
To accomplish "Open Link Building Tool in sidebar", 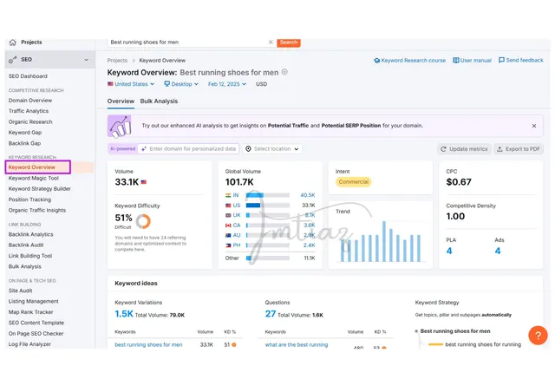I will tap(30, 256).
